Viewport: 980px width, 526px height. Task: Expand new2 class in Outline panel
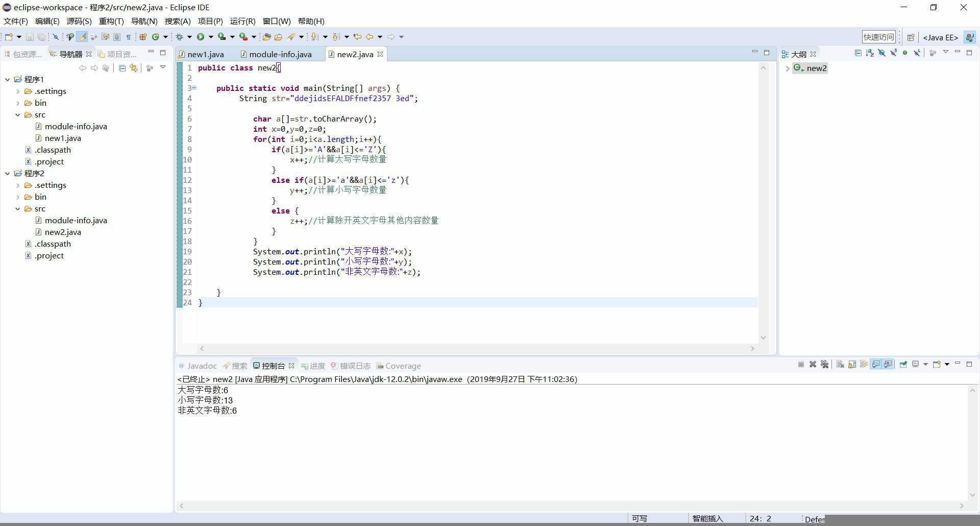(788, 68)
